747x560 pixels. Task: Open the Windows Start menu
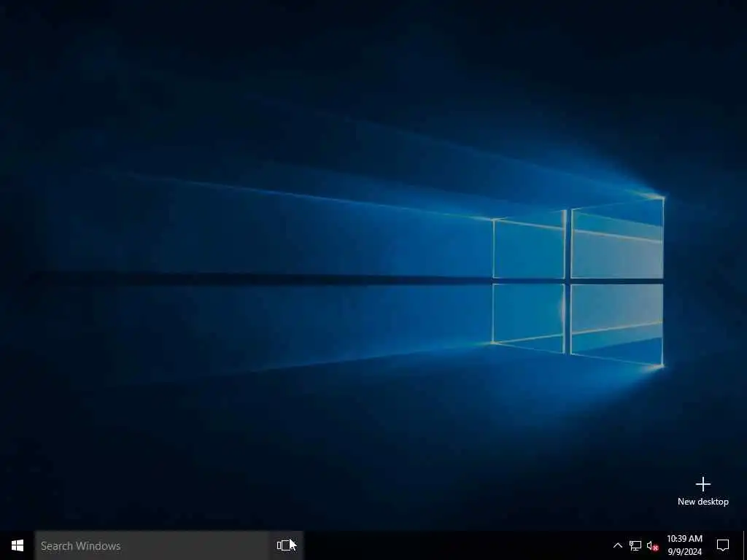18,545
